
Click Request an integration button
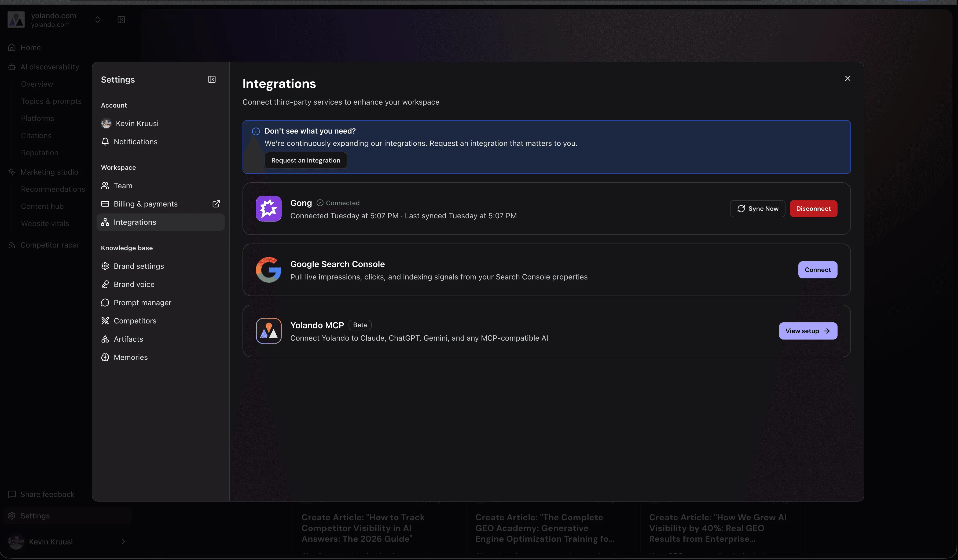click(x=306, y=160)
